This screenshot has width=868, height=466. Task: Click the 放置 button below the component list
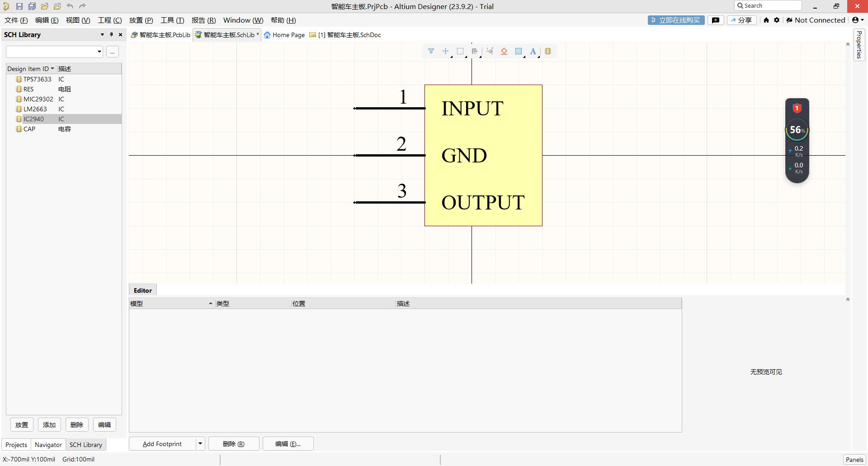[x=22, y=425]
